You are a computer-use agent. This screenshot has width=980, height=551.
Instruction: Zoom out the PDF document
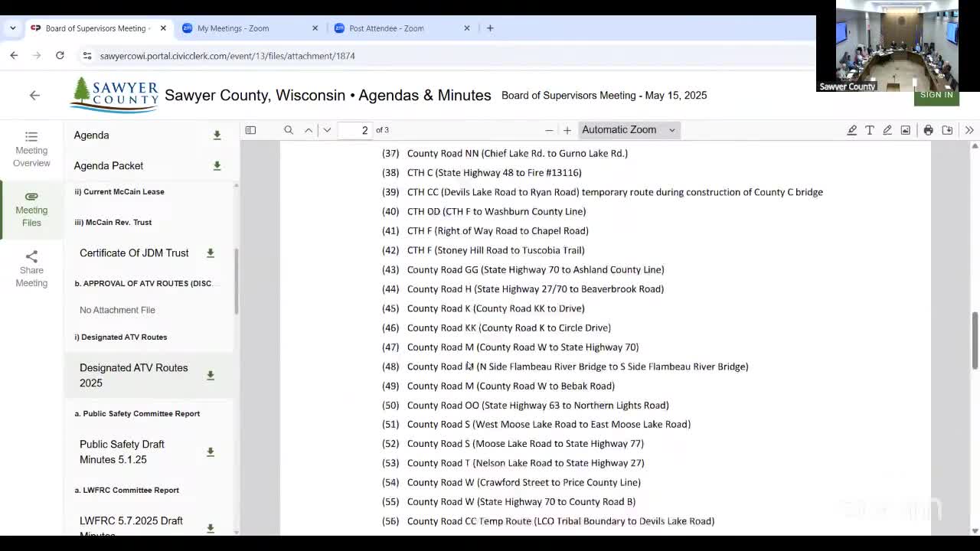click(549, 130)
